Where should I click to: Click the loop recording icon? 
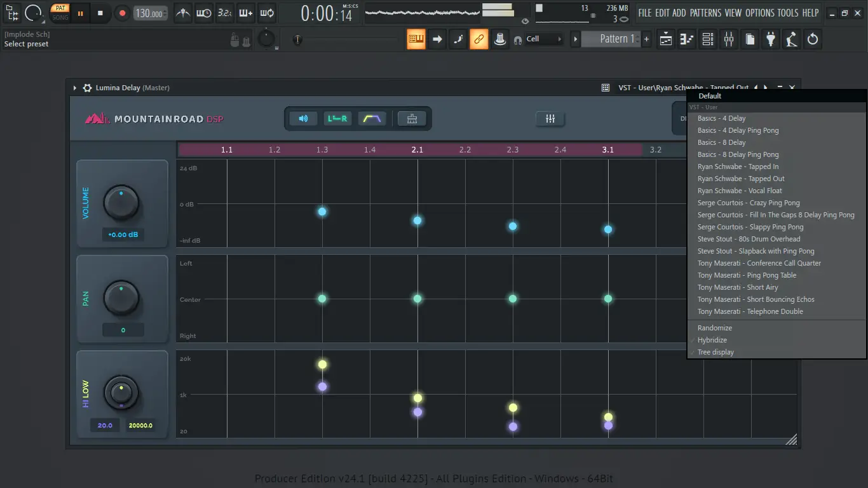tap(267, 13)
